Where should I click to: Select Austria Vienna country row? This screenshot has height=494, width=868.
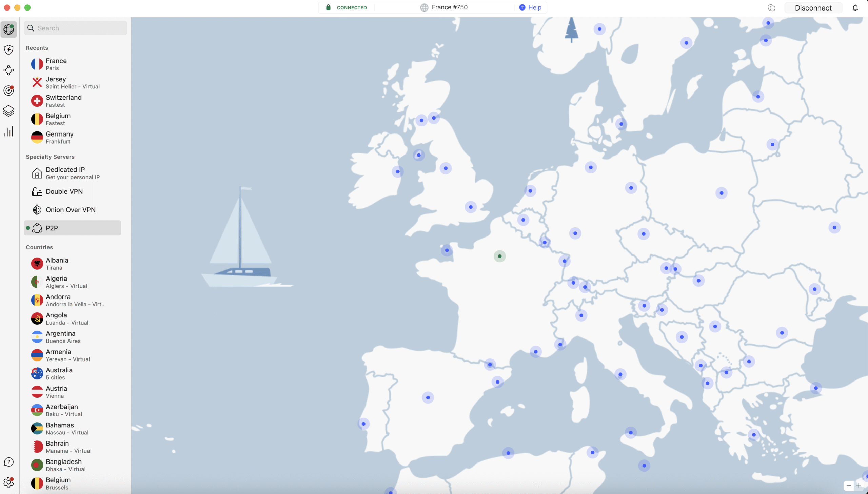click(x=73, y=392)
